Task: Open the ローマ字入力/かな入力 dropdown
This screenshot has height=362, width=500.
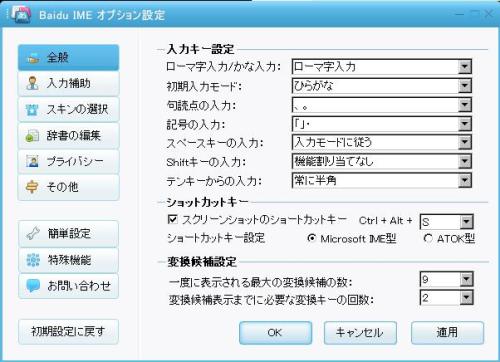Action: pos(382,67)
